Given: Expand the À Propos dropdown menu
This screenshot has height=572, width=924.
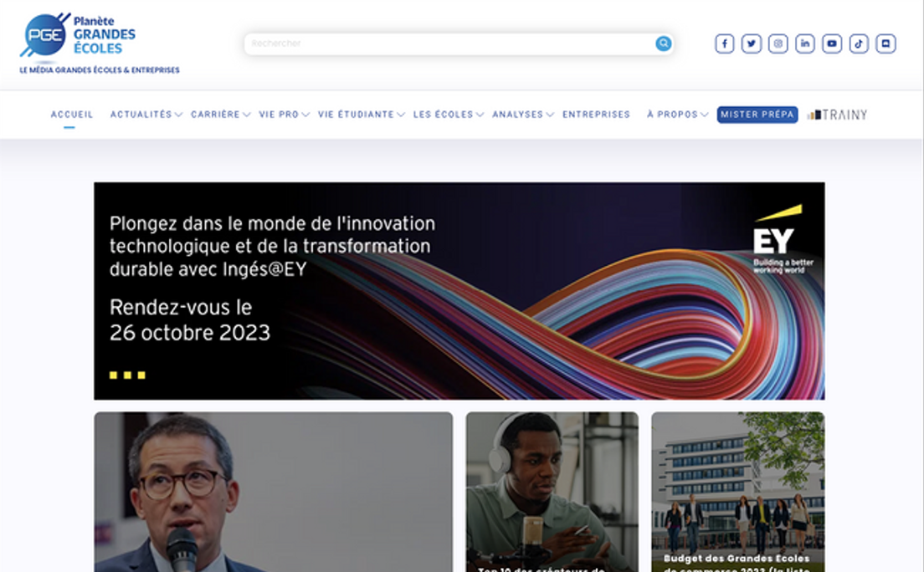Looking at the screenshot, I should (677, 115).
